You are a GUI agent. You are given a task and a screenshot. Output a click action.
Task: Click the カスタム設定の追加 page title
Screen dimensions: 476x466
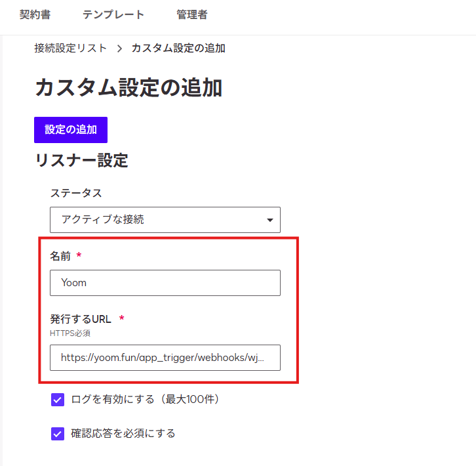[x=129, y=87]
